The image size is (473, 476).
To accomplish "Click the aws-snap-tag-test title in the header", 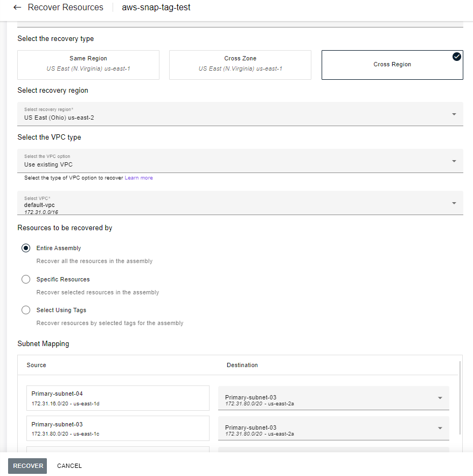I will (156, 7).
